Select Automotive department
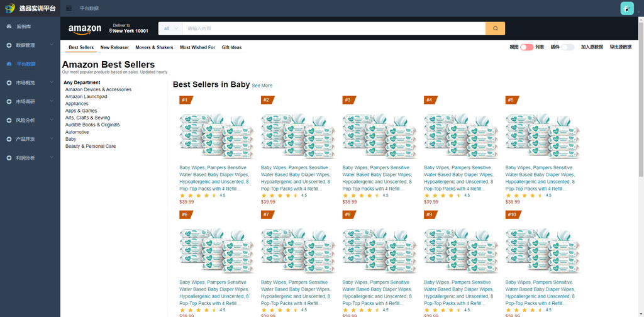 coord(77,132)
